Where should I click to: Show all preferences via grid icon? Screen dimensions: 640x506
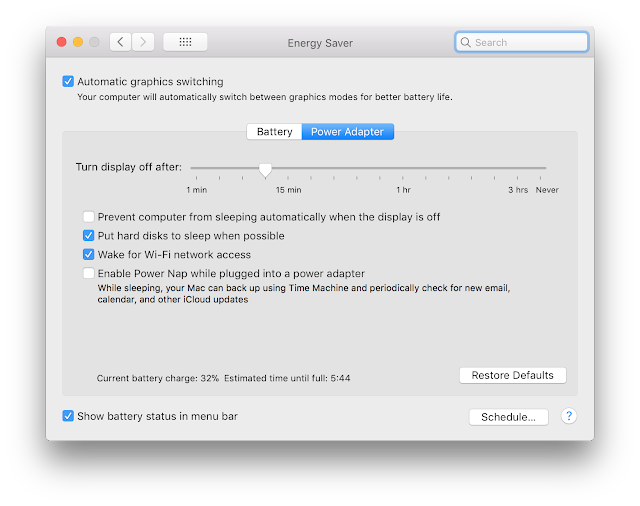click(x=185, y=42)
